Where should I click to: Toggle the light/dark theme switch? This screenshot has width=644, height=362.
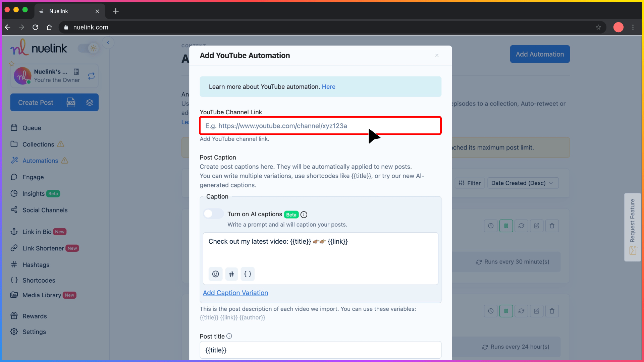coord(88,48)
